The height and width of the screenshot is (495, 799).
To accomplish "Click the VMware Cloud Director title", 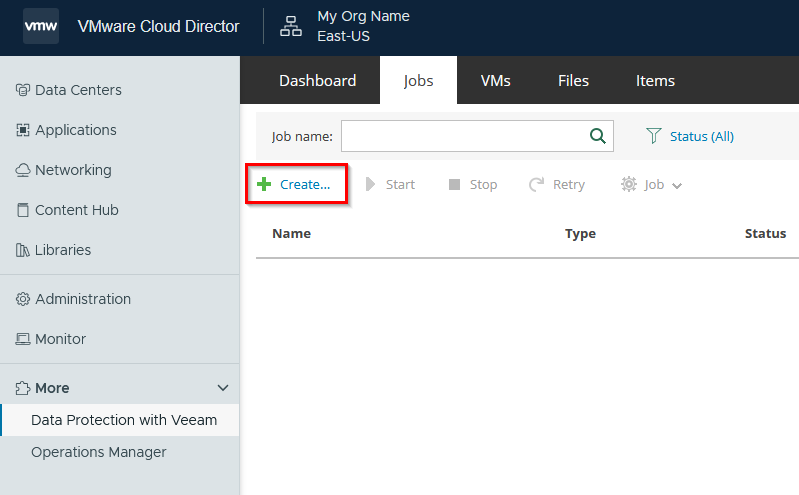I will [158, 26].
